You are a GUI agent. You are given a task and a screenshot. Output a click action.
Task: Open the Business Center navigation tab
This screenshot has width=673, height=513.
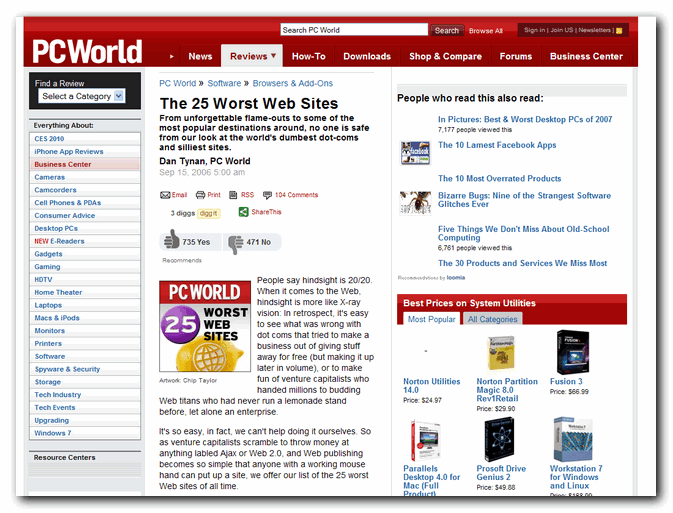pos(586,56)
